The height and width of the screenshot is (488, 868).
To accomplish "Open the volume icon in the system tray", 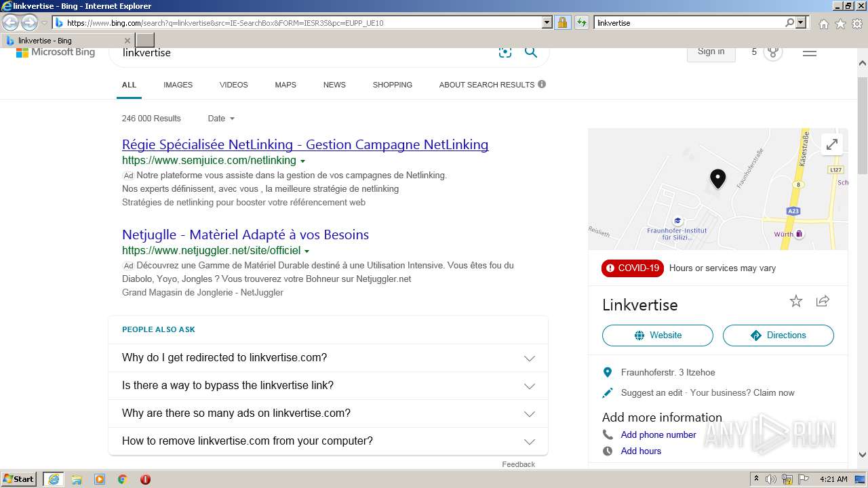I will coord(772,479).
